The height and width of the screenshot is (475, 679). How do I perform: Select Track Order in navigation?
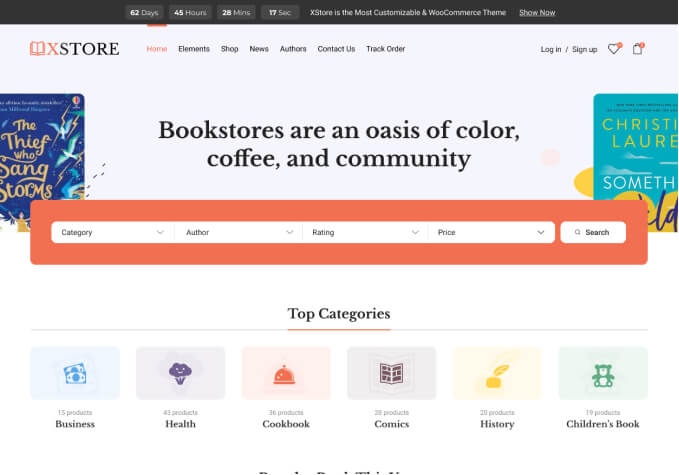point(385,49)
